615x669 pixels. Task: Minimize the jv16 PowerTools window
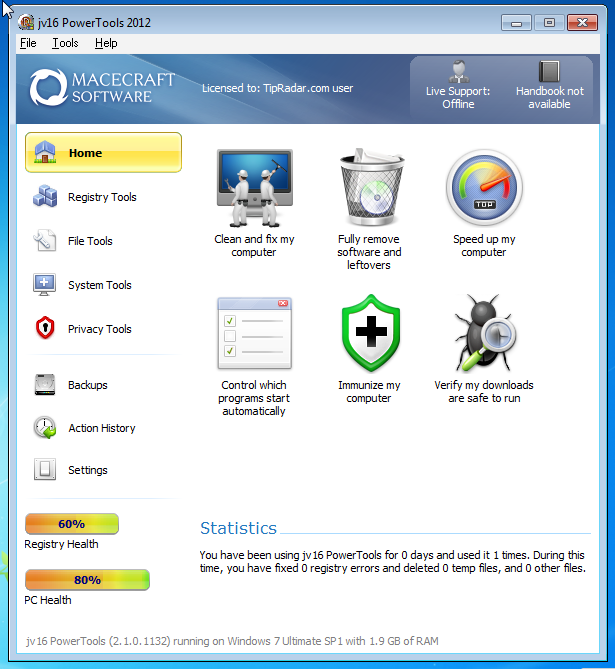coord(516,23)
